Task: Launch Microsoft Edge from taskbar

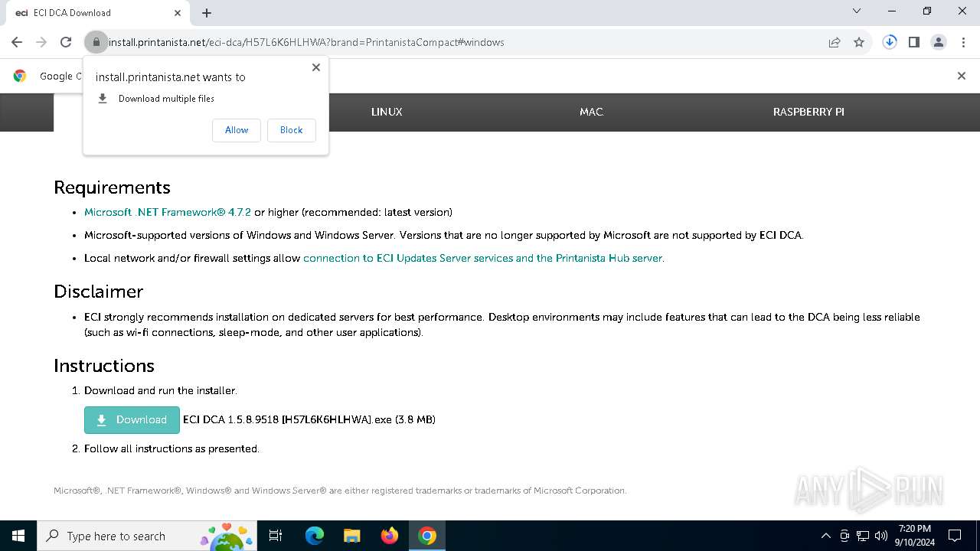Action: click(315, 536)
